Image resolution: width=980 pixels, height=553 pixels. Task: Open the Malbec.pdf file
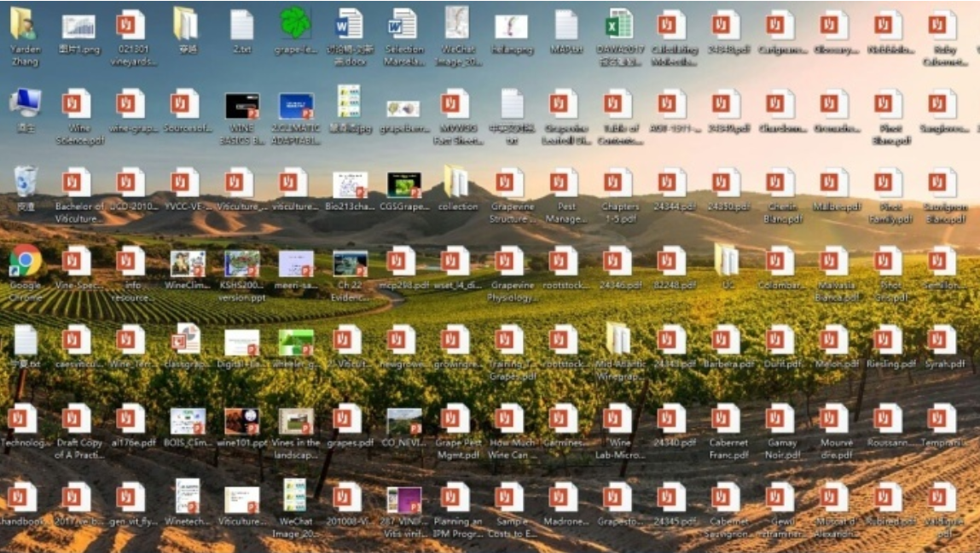[x=832, y=183]
